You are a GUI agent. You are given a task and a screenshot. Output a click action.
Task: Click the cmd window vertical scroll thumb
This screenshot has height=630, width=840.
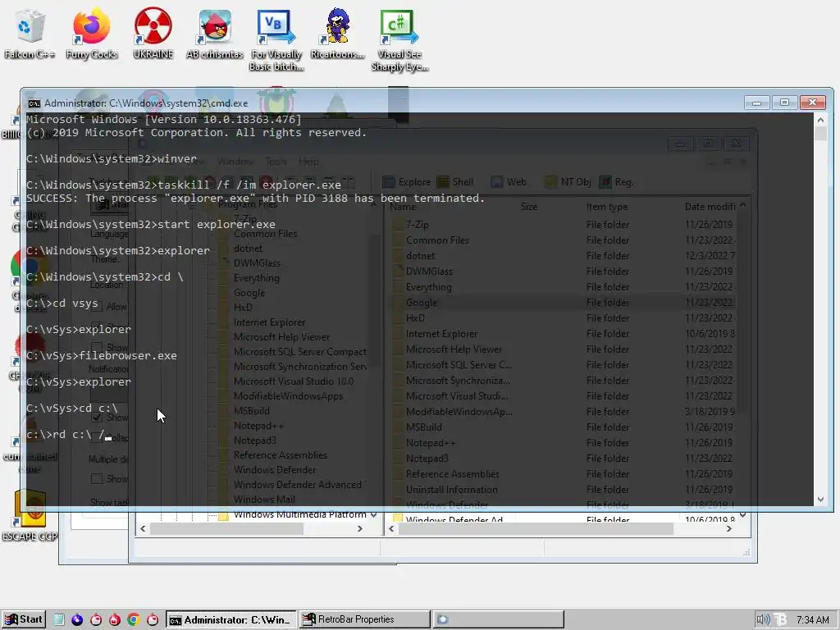click(x=820, y=134)
